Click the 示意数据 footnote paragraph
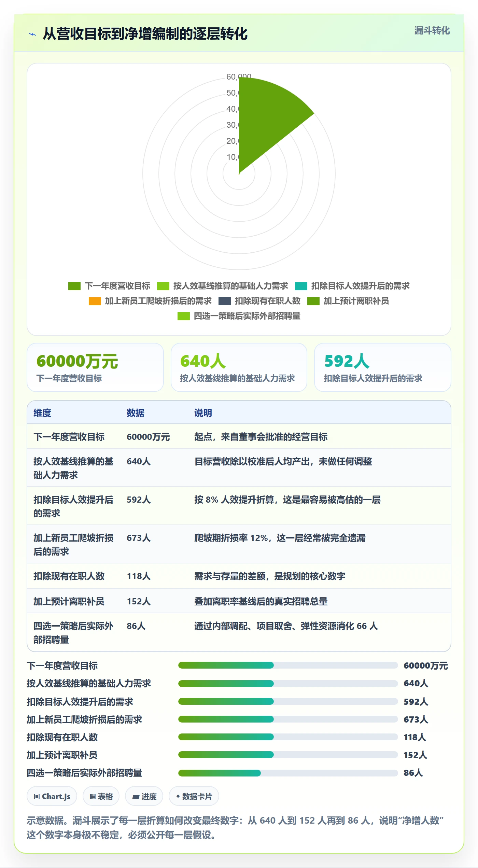This screenshot has height=868, width=478. (235, 828)
